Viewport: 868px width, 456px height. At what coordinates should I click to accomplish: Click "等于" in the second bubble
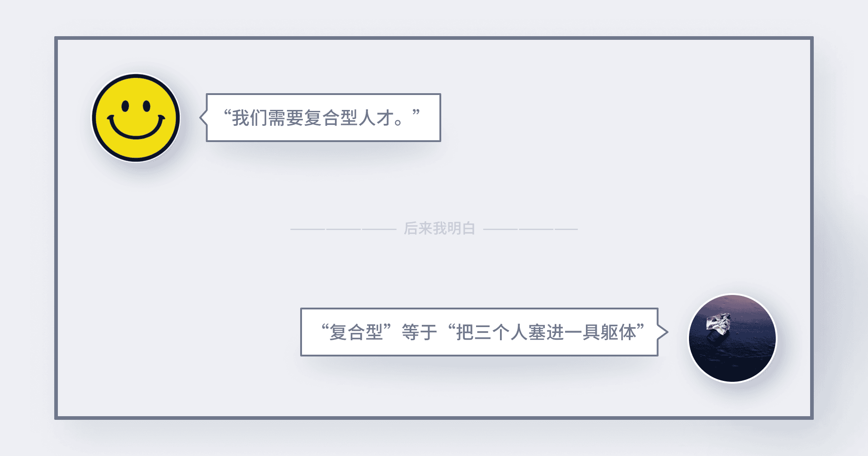[420, 332]
